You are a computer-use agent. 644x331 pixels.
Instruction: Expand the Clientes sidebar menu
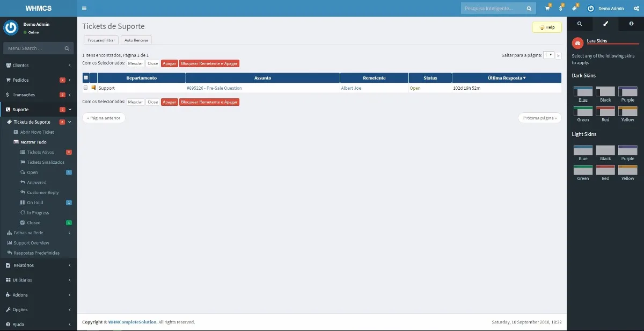pos(38,65)
